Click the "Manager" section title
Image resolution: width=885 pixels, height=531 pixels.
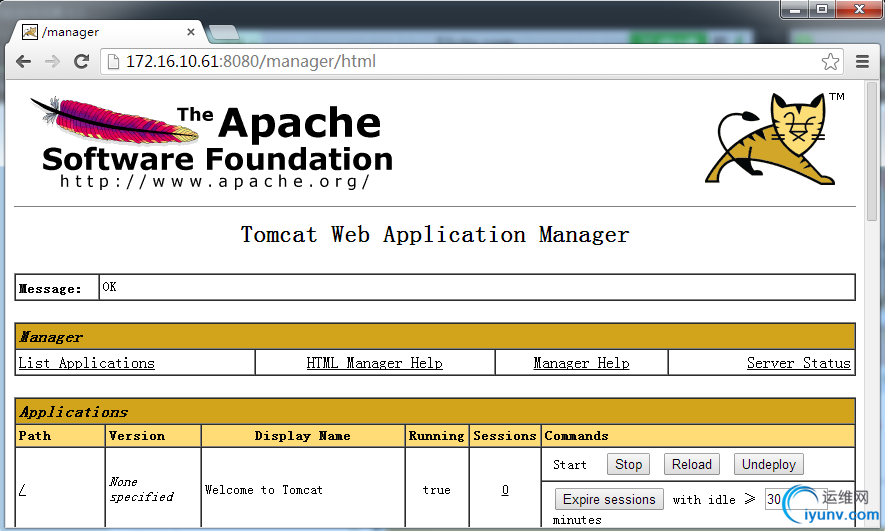point(51,337)
